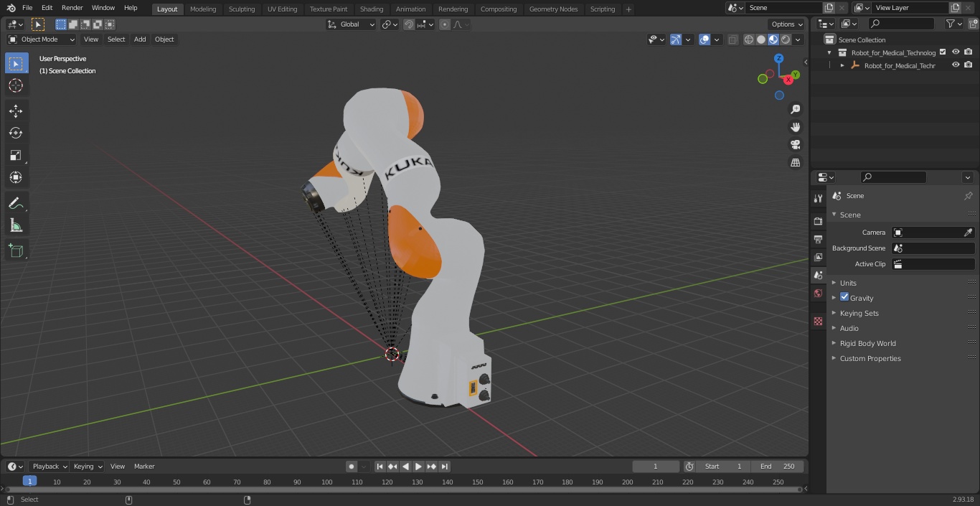Disable rendering for Robot_for_Medical_Technolog collection
The width and height of the screenshot is (980, 506).
(969, 52)
